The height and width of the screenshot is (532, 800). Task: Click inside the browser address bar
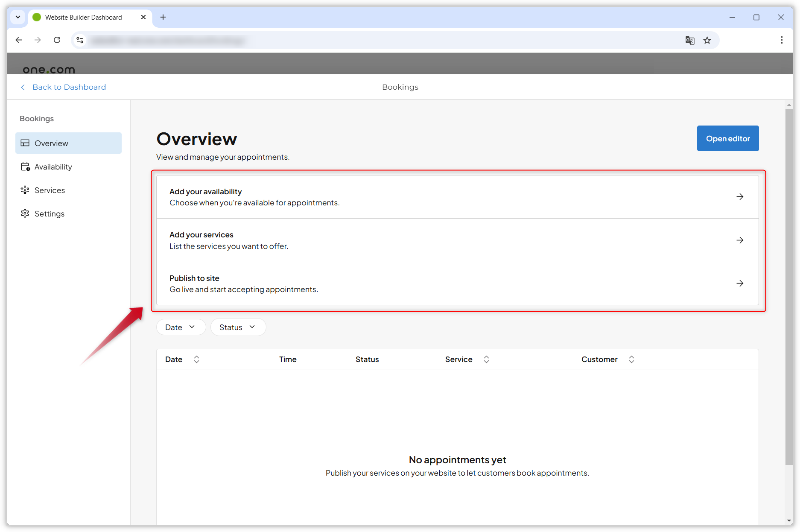pos(299,40)
